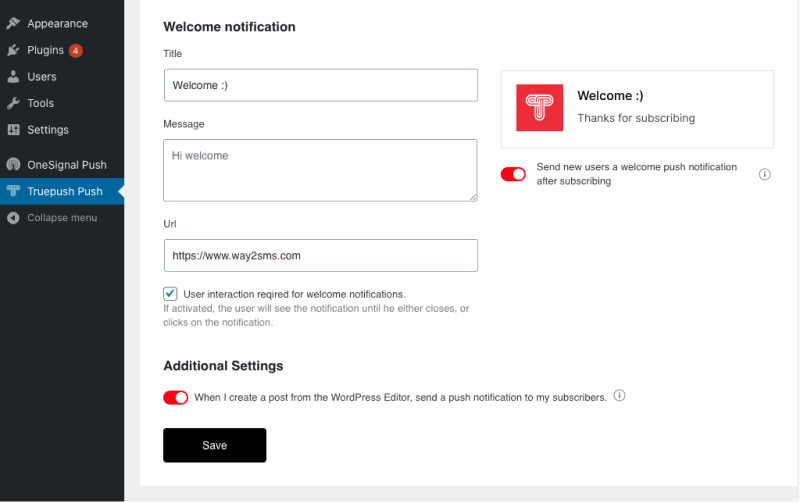Click info icon beside welcome push toggle
800x502 pixels.
coord(764,174)
